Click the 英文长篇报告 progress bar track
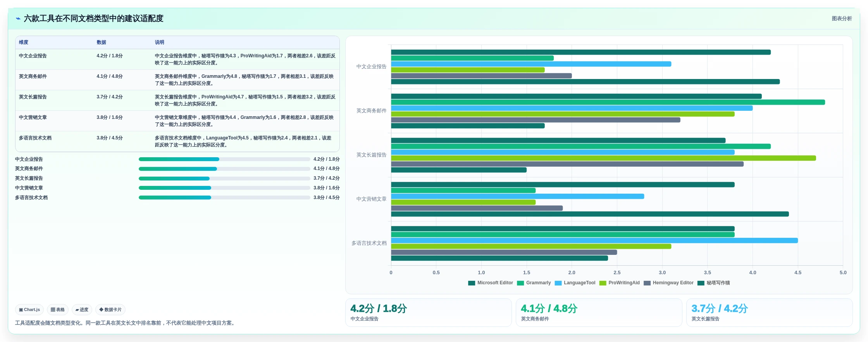 [224, 179]
